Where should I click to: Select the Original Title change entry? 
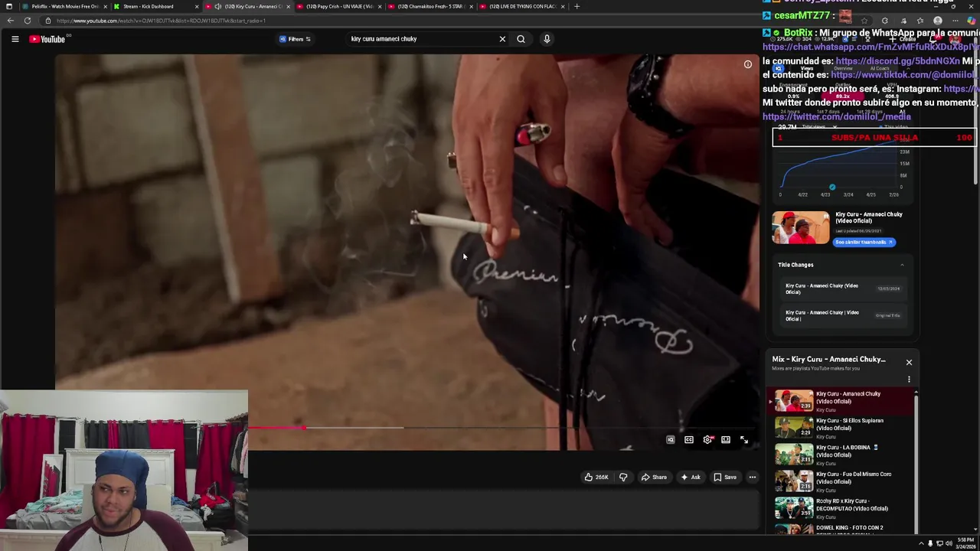pos(842,315)
